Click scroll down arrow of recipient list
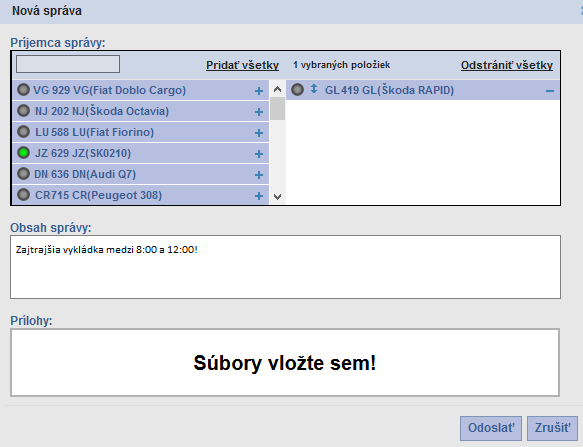The height and width of the screenshot is (447, 583). click(277, 197)
